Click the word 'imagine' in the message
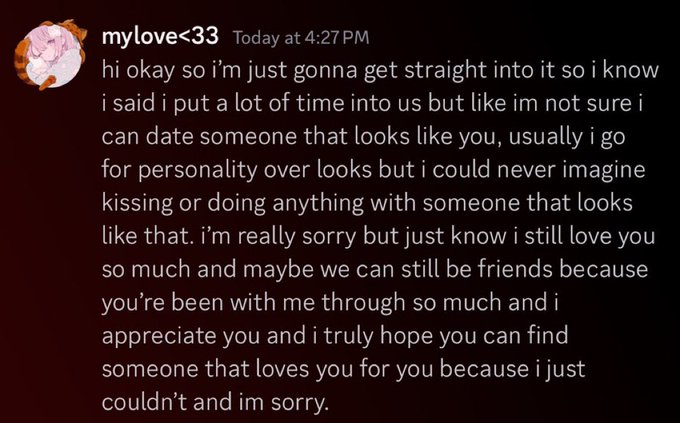This screenshot has width=680, height=423. pos(604,171)
